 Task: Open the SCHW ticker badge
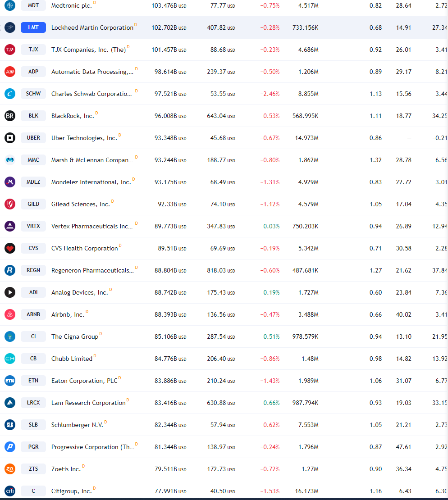click(33, 94)
